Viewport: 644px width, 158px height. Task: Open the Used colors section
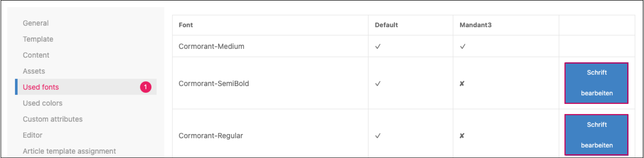pyautogui.click(x=43, y=103)
